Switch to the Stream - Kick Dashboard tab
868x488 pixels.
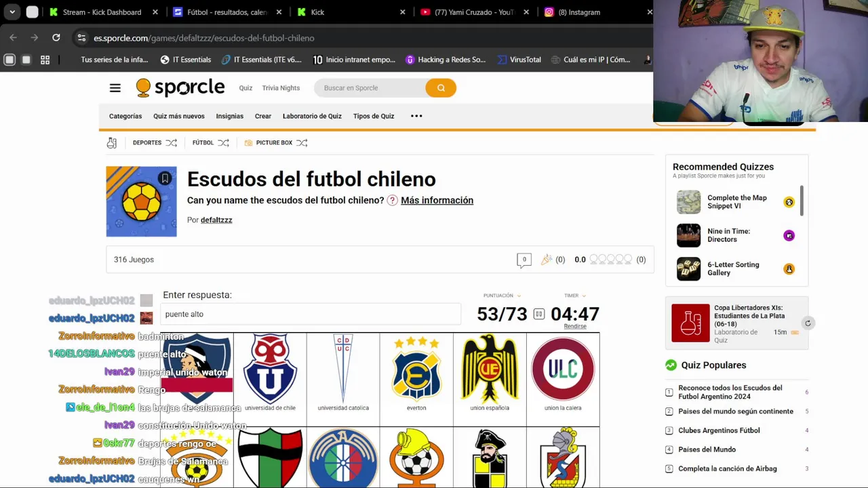pos(102,12)
